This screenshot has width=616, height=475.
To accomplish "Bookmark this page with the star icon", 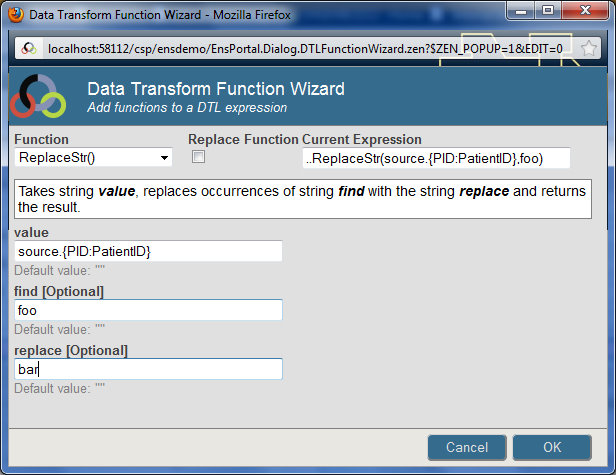I will click(x=589, y=48).
